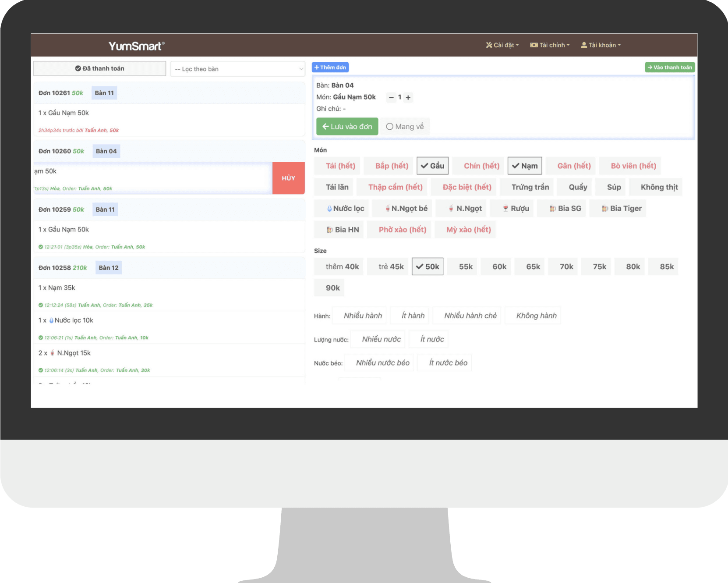
Task: Expand the Cài đặt settings menu
Action: pyautogui.click(x=502, y=45)
